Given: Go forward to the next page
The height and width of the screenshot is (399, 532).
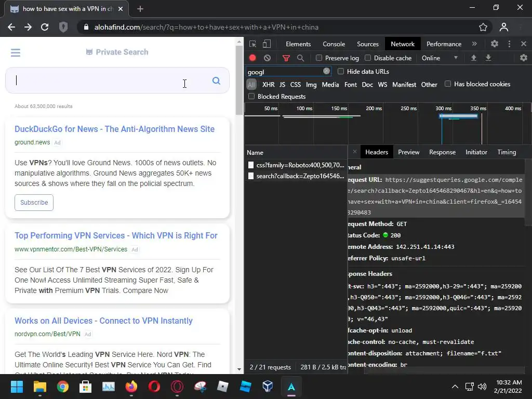Looking at the screenshot, I should click(28, 27).
